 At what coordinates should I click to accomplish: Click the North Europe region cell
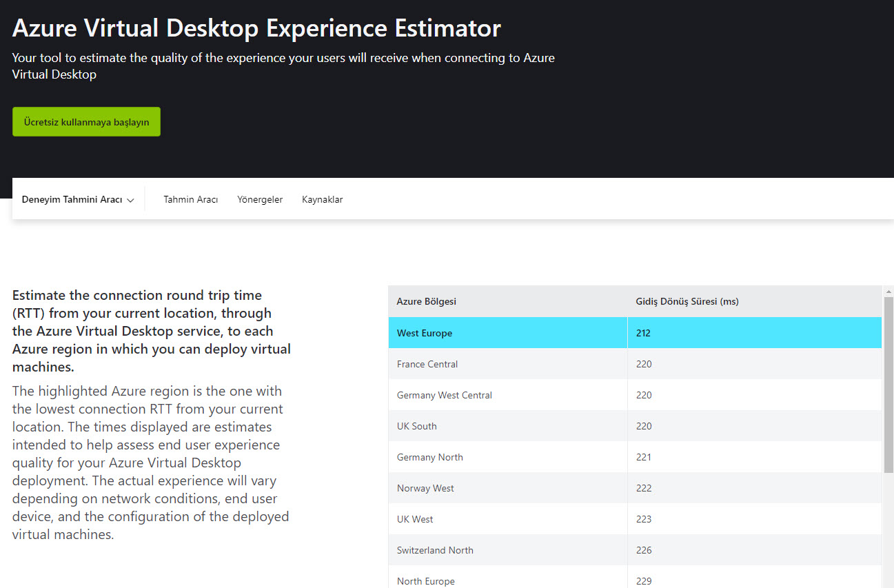(x=426, y=580)
